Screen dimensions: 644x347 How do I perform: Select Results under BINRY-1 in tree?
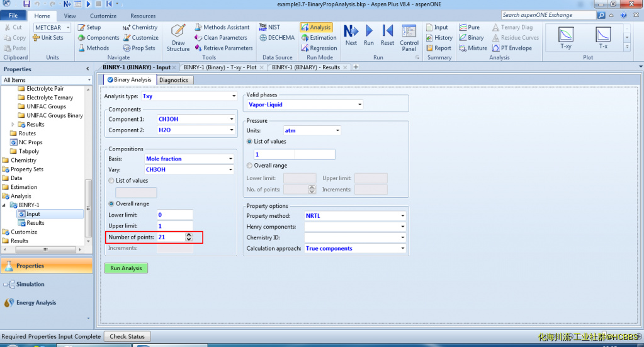[35, 222]
